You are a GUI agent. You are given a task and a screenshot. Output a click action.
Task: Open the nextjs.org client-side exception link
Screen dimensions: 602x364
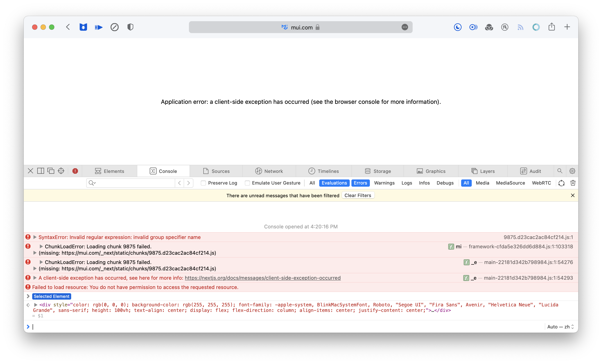(263, 278)
